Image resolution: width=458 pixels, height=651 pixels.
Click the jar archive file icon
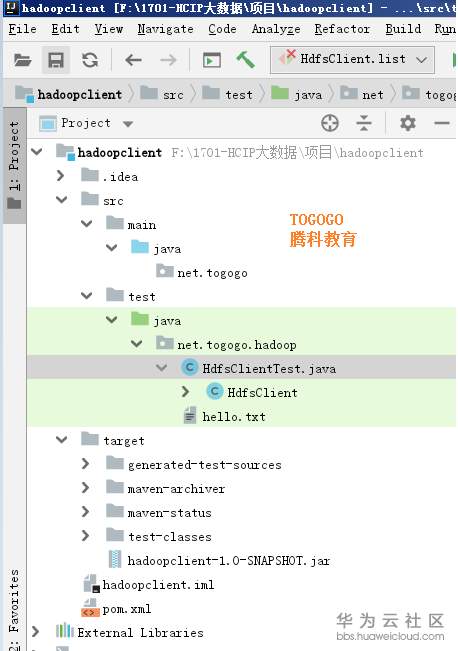click(x=115, y=559)
